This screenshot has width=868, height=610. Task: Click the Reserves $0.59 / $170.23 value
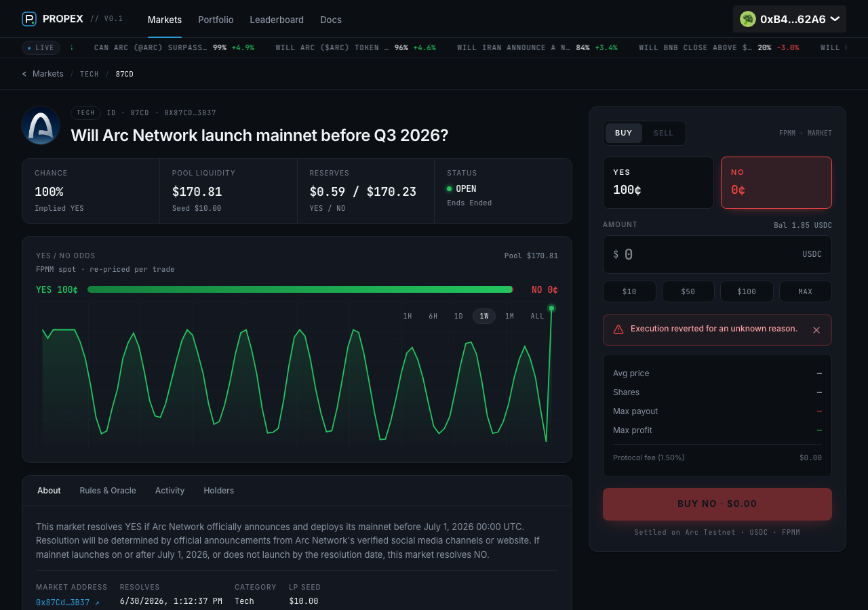click(x=363, y=192)
